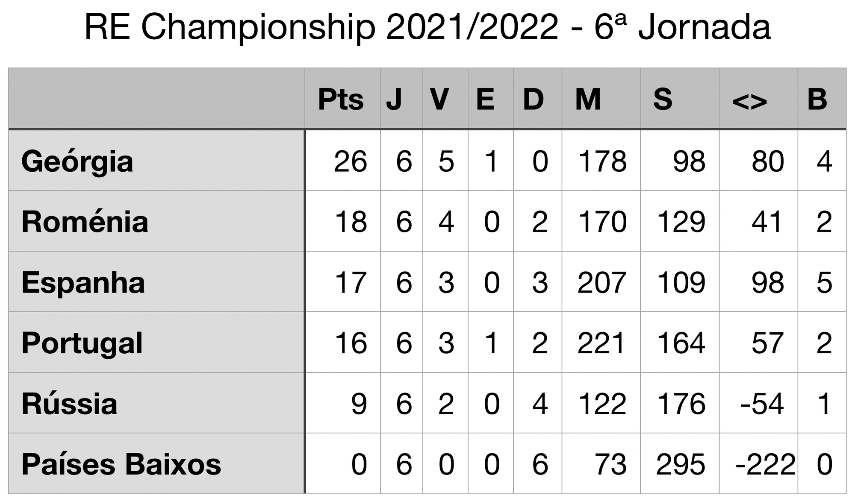This screenshot has height=504, width=855.
Task: Click Portugal's 221 points scored cell
Action: pos(601,343)
